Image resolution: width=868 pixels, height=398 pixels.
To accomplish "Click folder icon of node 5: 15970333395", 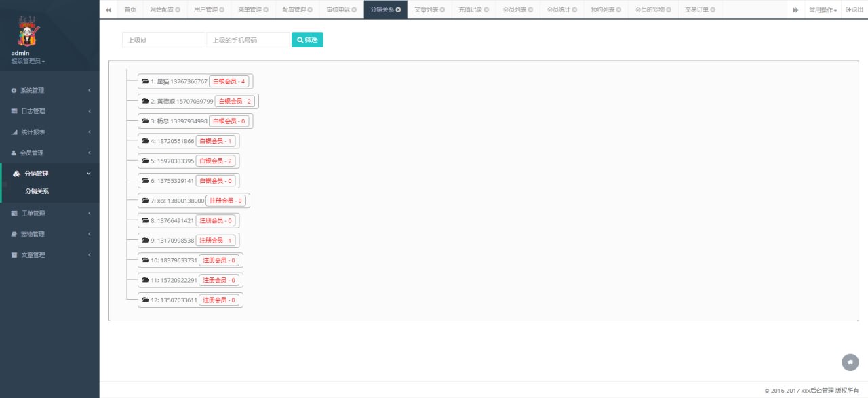I will tap(145, 161).
